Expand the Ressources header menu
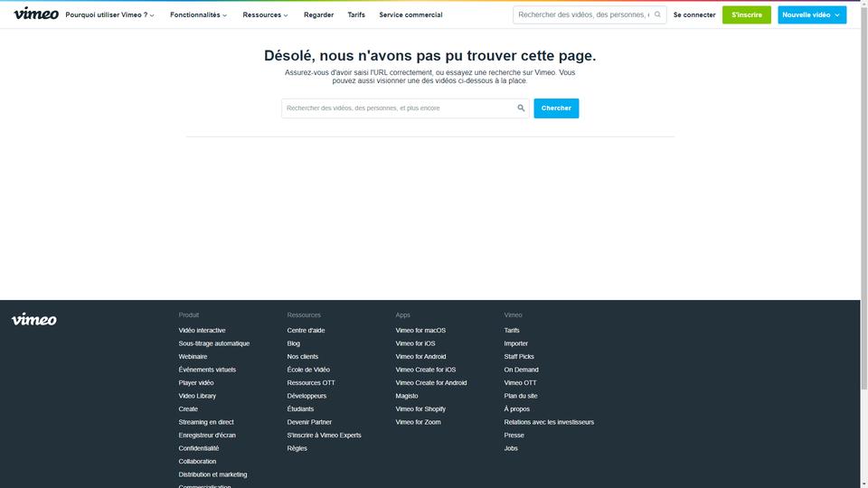 (265, 15)
